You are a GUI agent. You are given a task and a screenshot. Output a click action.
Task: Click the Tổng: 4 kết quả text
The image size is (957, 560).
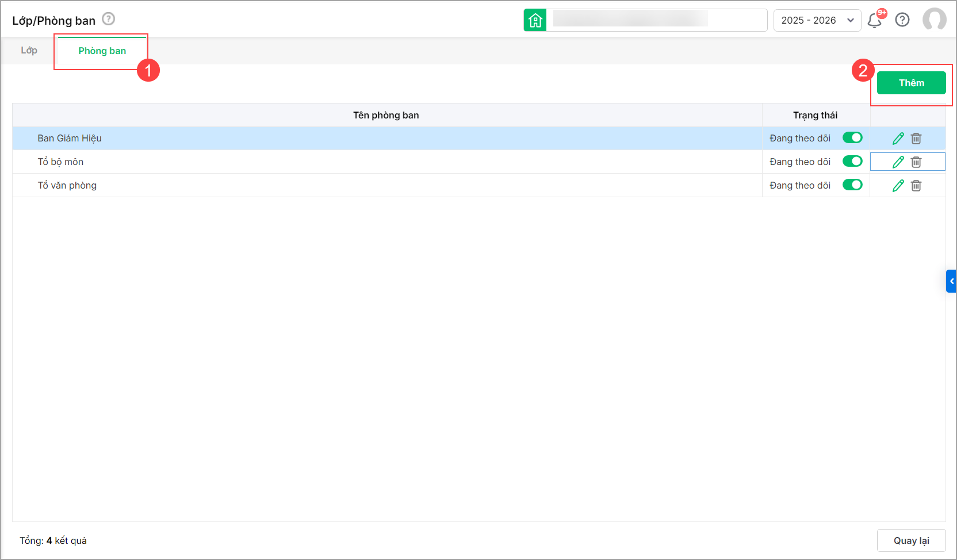(53, 540)
